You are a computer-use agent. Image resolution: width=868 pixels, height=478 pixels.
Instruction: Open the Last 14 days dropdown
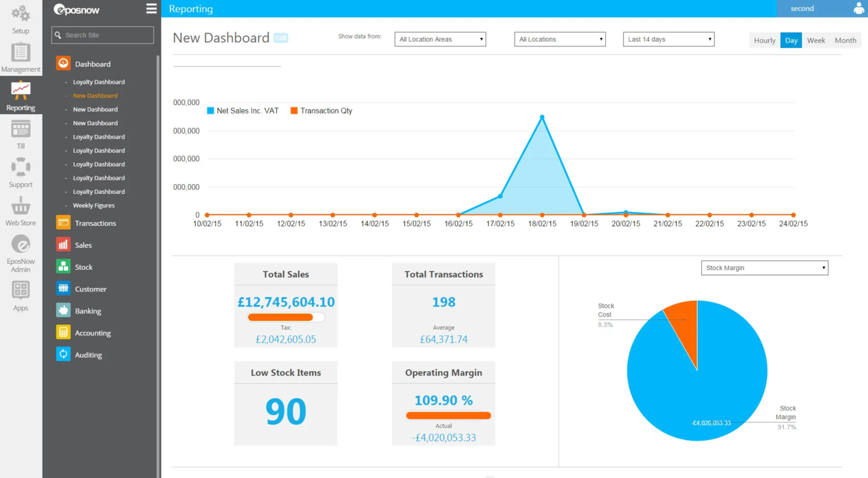(669, 39)
